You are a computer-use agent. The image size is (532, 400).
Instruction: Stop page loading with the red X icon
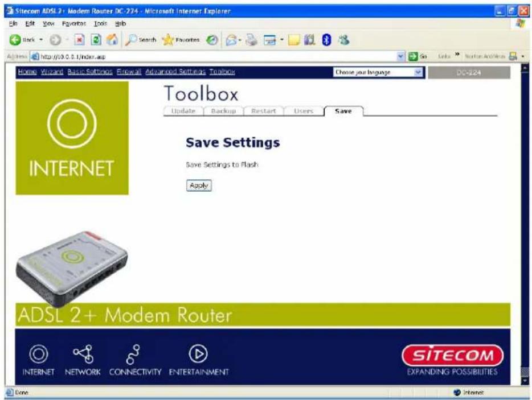point(79,40)
